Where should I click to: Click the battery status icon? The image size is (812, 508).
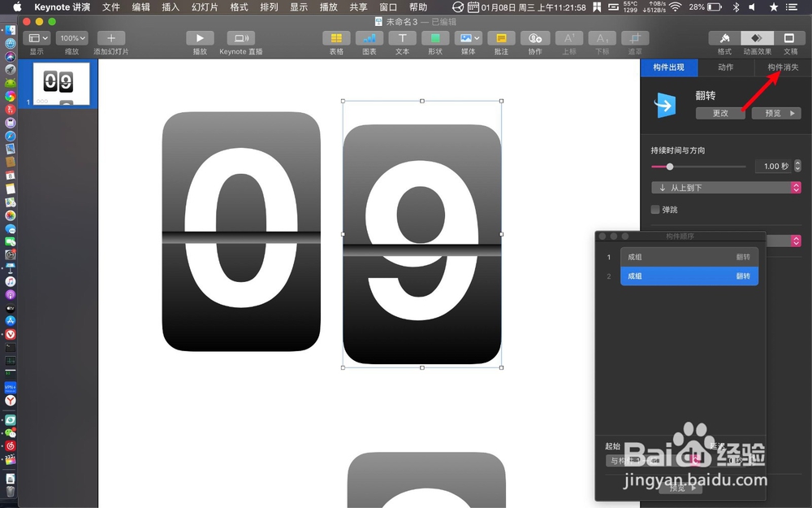coord(715,7)
